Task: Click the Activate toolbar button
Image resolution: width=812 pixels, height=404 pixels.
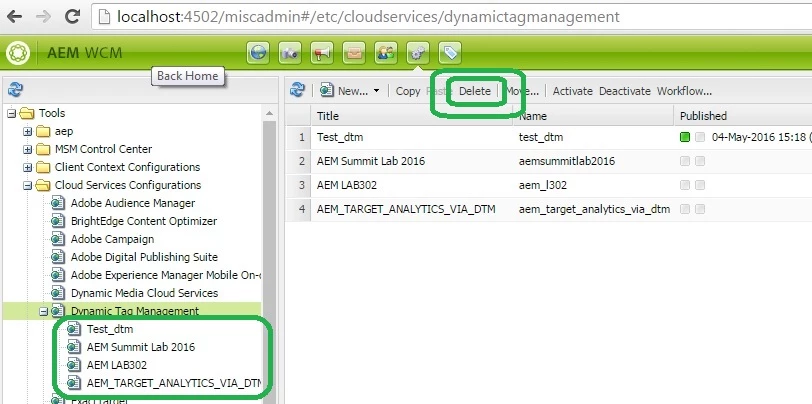Action: [572, 91]
